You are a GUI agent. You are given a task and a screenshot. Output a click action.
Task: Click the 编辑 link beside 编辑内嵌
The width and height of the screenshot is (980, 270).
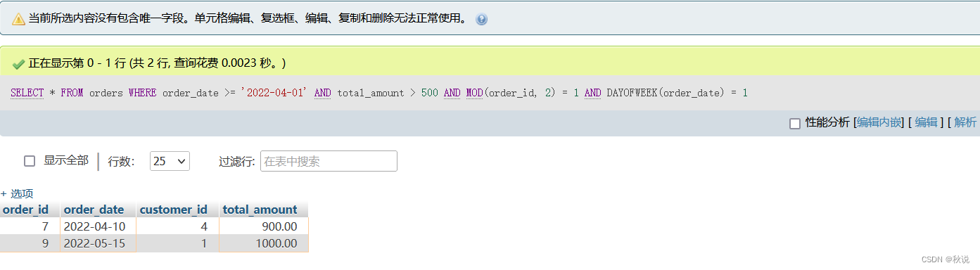pos(926,122)
